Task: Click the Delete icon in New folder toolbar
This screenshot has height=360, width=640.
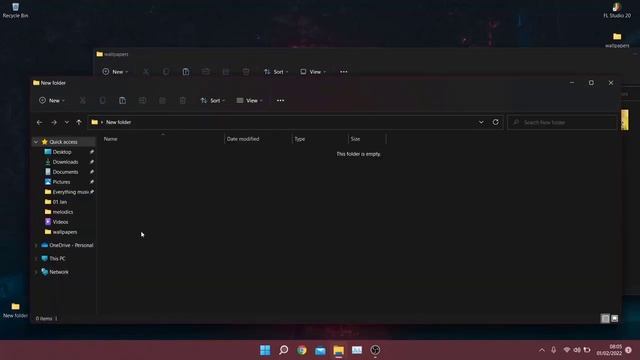Action: pos(182,100)
